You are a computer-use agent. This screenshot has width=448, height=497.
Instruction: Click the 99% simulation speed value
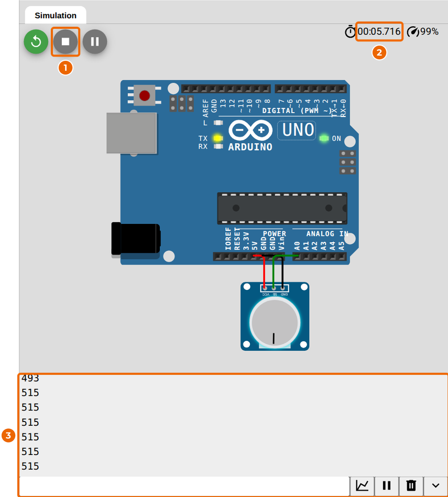pyautogui.click(x=429, y=31)
